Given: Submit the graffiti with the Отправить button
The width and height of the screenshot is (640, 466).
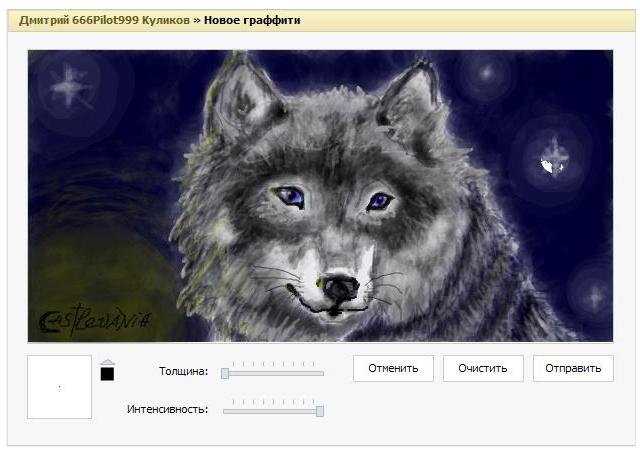Looking at the screenshot, I should tap(573, 368).
